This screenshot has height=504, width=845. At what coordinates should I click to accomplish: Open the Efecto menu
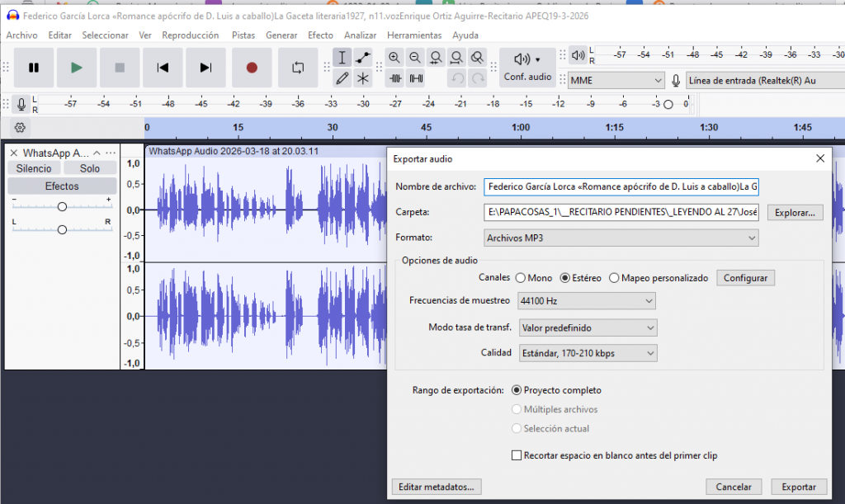[320, 35]
